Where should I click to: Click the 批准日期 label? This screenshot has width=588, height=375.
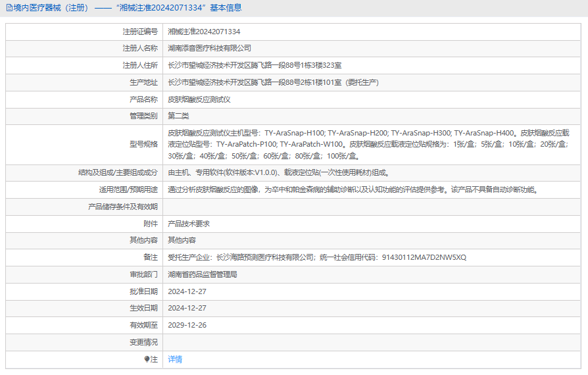pyautogui.click(x=143, y=291)
